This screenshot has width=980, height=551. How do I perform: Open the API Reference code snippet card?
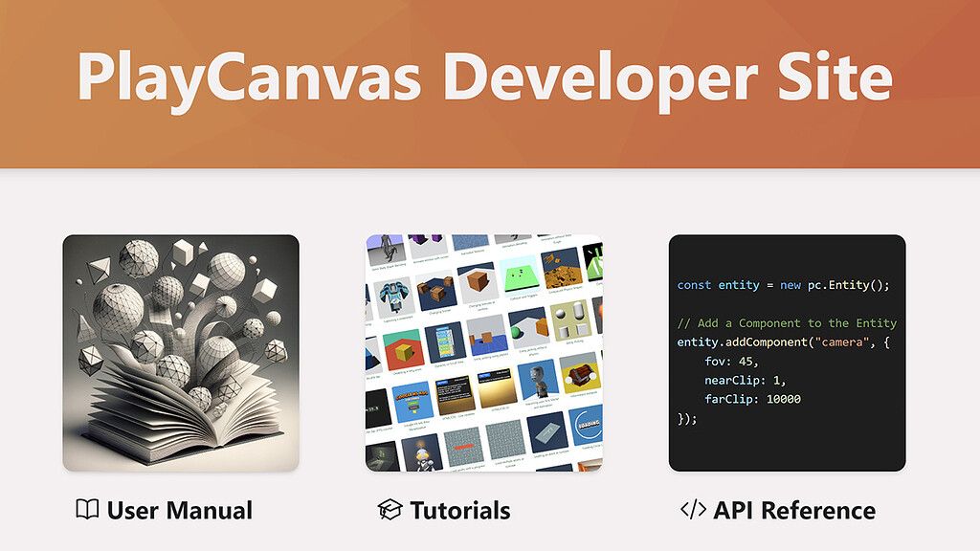(x=787, y=351)
